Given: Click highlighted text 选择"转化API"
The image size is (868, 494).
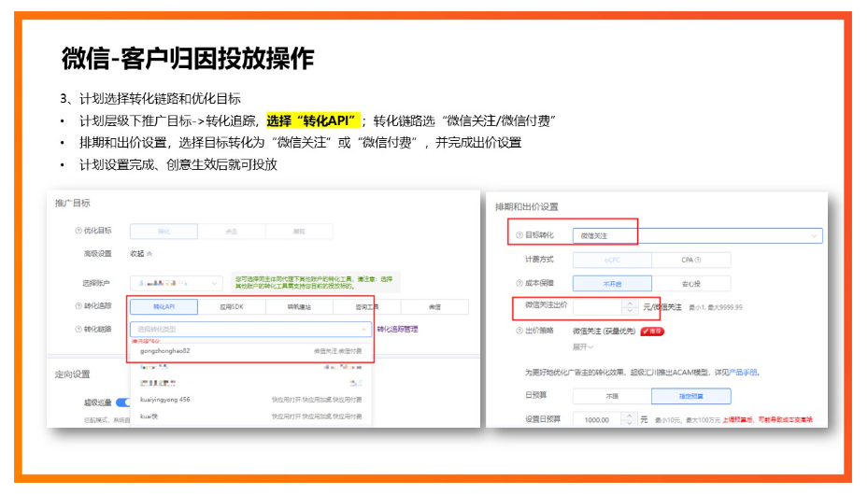Looking at the screenshot, I should point(313,120).
